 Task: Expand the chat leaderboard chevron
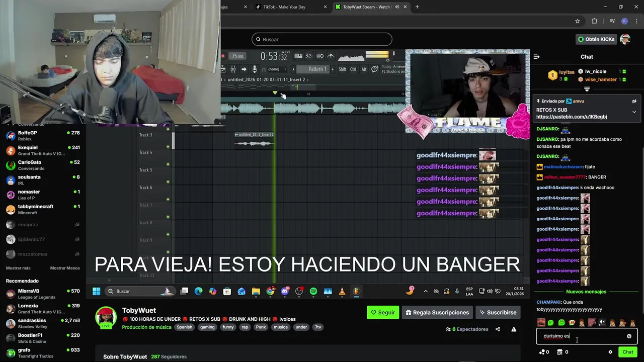[587, 89]
